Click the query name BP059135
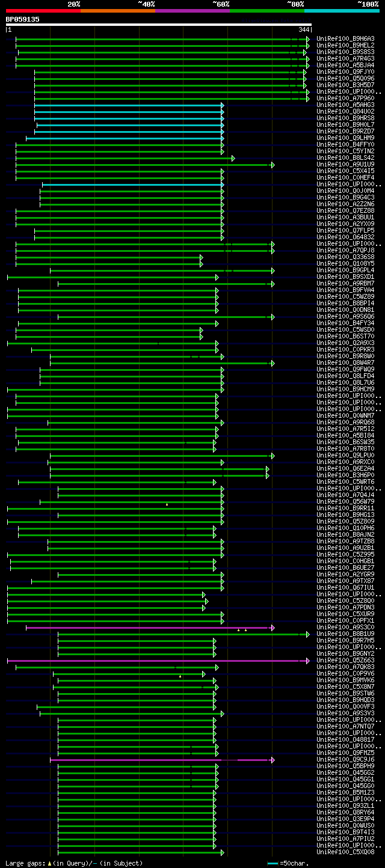Viewport: 385px width, 868px height. point(23,19)
